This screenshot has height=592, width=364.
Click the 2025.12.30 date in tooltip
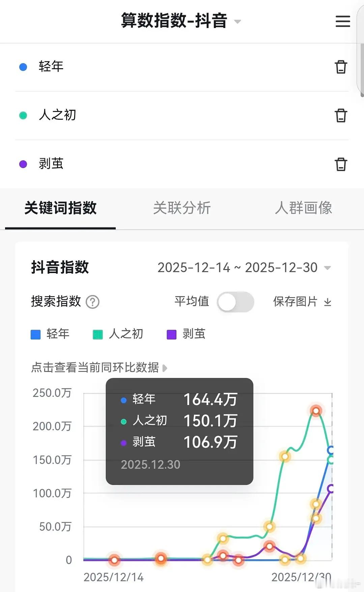point(150,464)
